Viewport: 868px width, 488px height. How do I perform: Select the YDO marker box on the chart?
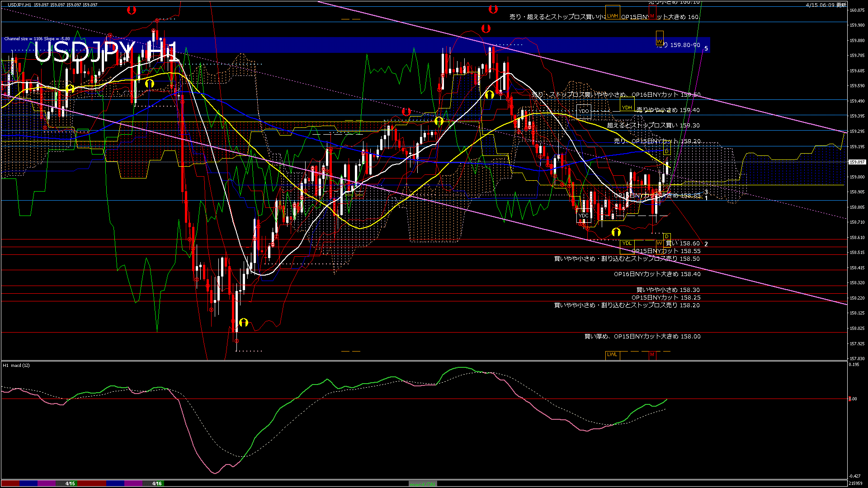click(x=584, y=110)
